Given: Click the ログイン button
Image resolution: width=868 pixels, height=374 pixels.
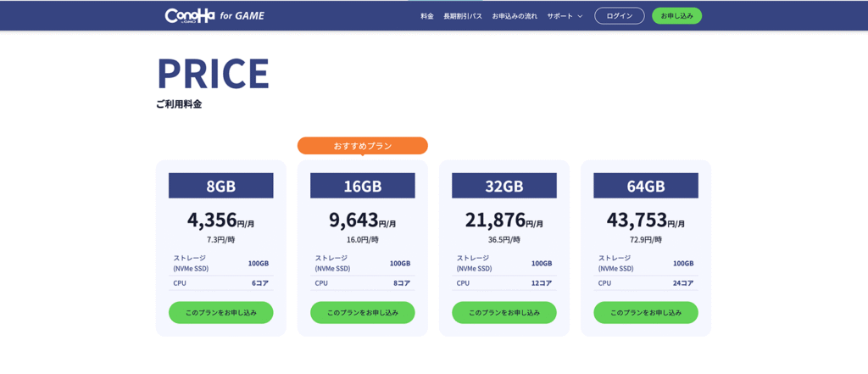Looking at the screenshot, I should pos(619,16).
